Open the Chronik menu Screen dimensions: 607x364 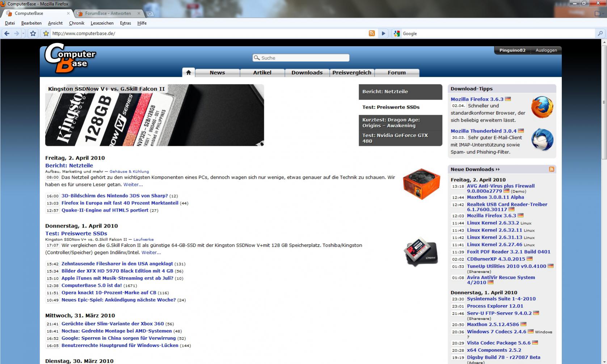[x=77, y=23]
